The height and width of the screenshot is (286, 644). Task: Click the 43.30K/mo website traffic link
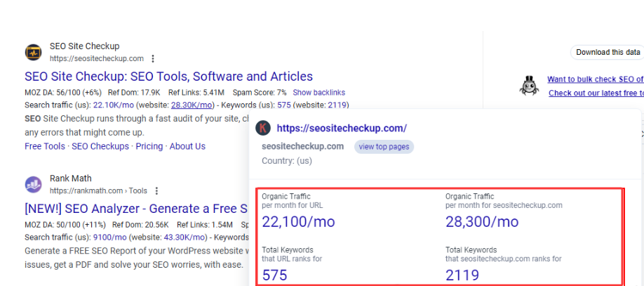pos(185,238)
